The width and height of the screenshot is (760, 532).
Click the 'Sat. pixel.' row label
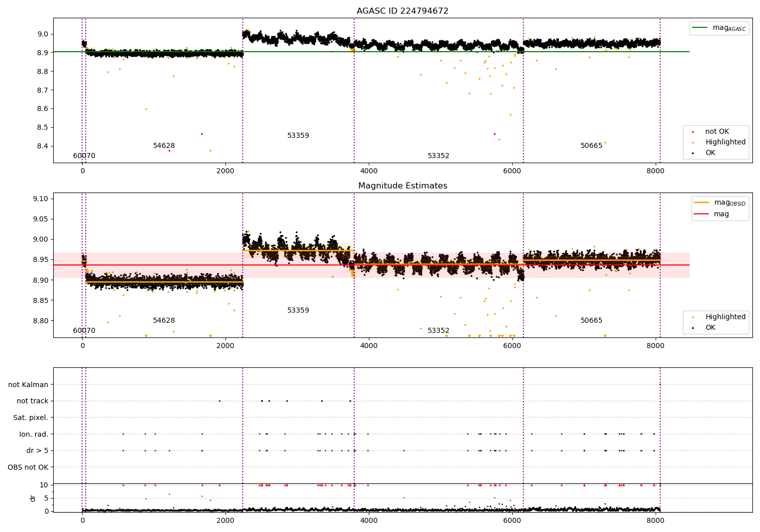click(30, 418)
